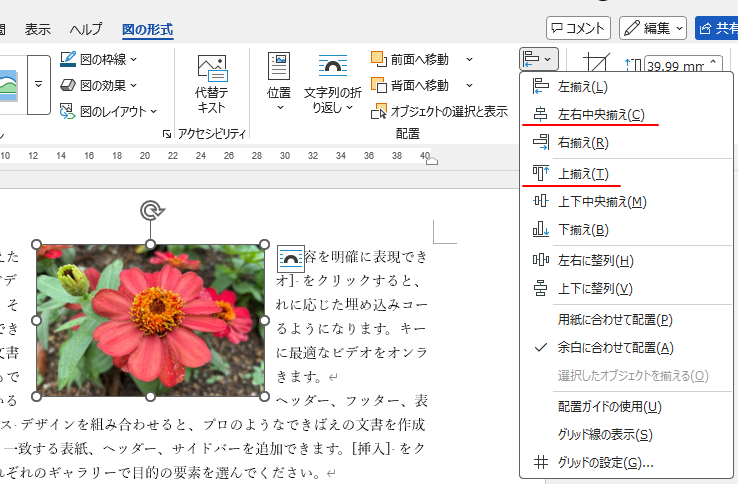Expand the 背面へ移動 dropdown arrow
The width and height of the screenshot is (738, 484).
coord(469,85)
